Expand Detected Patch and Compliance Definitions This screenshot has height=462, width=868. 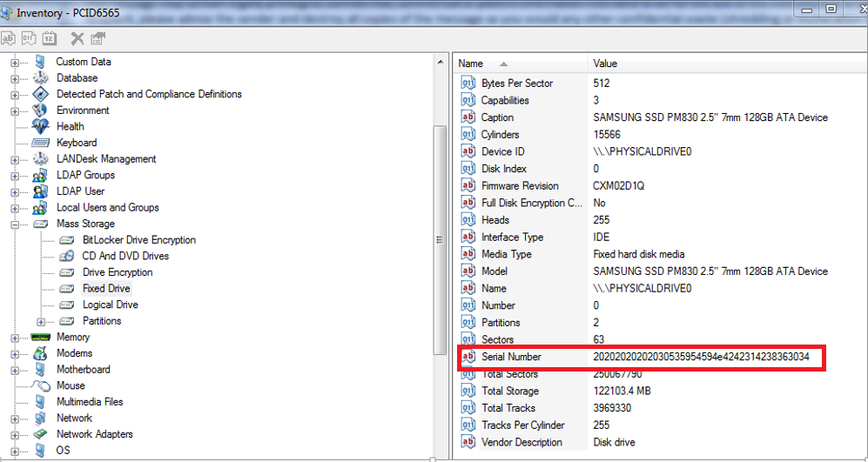tap(15, 95)
